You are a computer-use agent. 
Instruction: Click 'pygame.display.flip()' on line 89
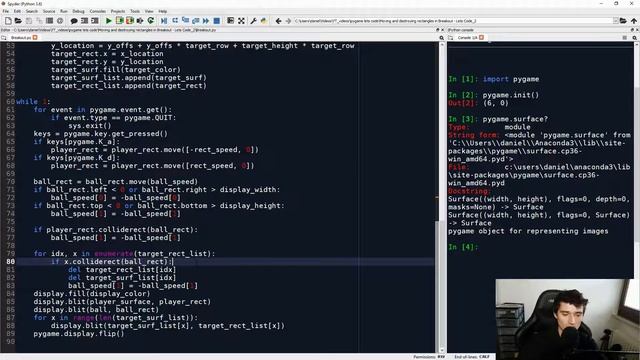[78, 334]
